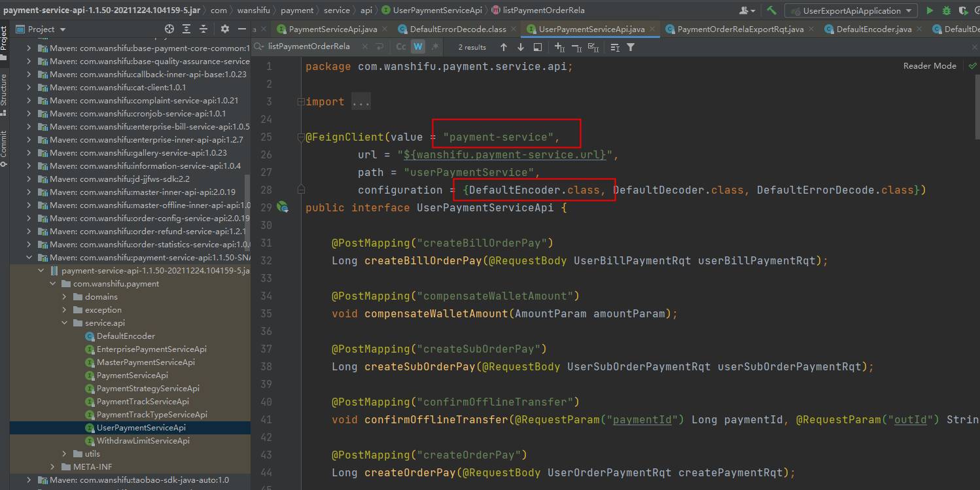Click the listPaymentOrderRela breadcrumb

pyautogui.click(x=538, y=10)
